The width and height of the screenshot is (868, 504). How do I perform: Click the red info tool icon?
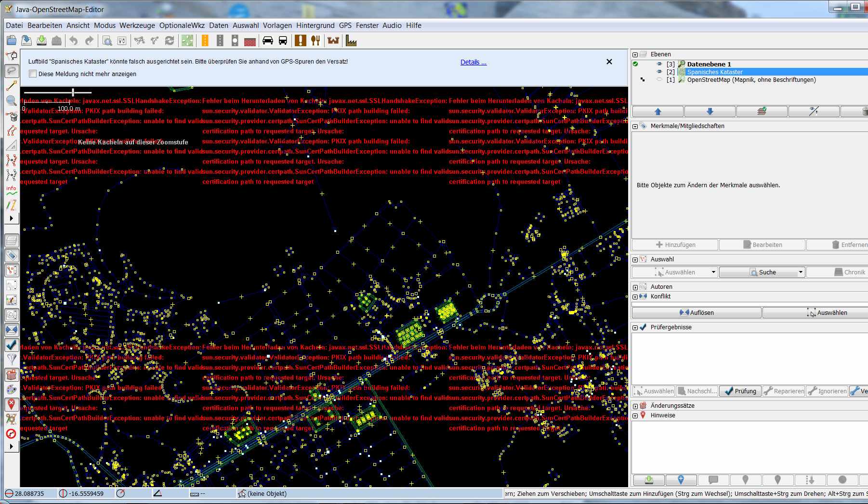tap(12, 191)
